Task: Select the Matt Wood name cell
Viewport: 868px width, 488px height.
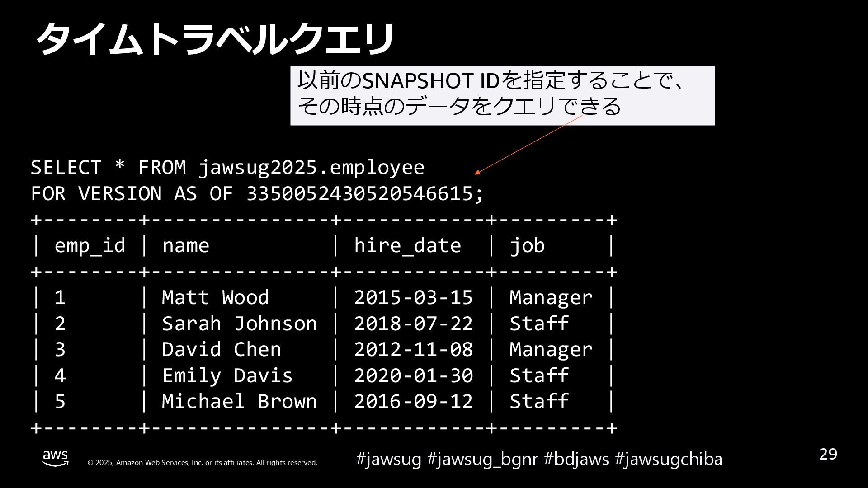Action: point(215,298)
